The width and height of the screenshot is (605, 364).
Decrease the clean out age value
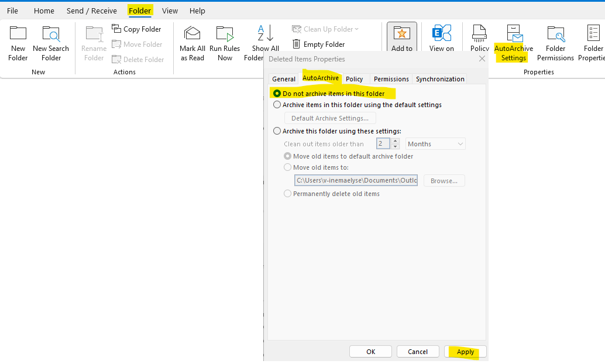[395, 147]
